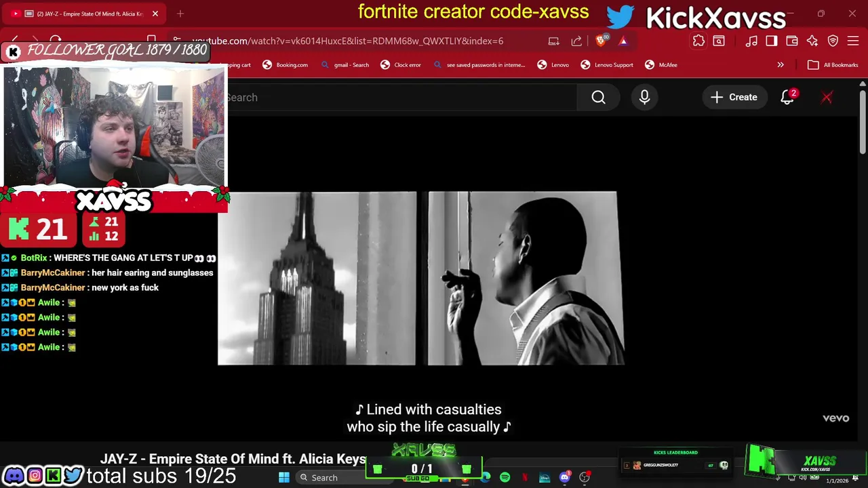This screenshot has width=868, height=488.
Task: Focus the YouTube search box
Action: (401, 98)
